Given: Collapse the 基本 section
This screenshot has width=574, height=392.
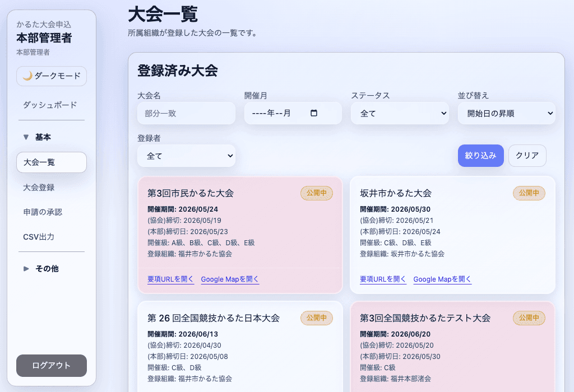Looking at the screenshot, I should 37,137.
